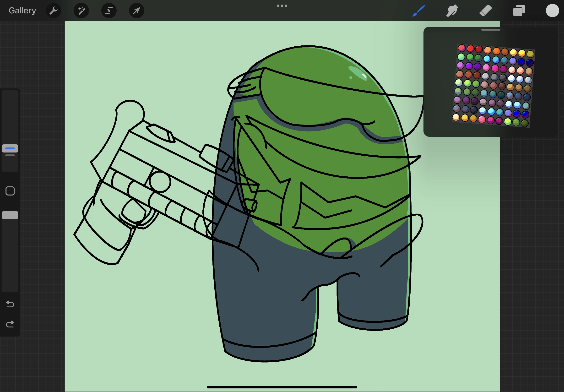Switch to the Eraser tool
The image size is (564, 392).
click(x=485, y=10)
